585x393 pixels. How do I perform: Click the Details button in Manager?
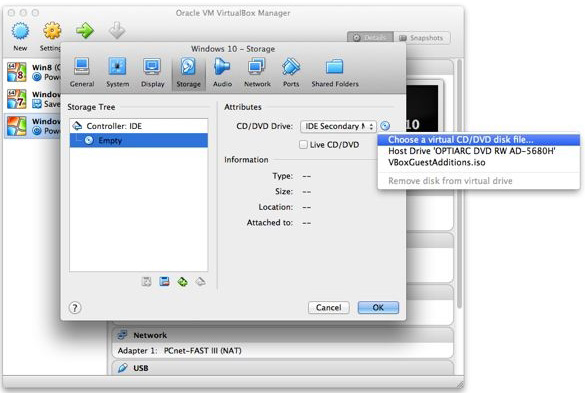pyautogui.click(x=370, y=38)
